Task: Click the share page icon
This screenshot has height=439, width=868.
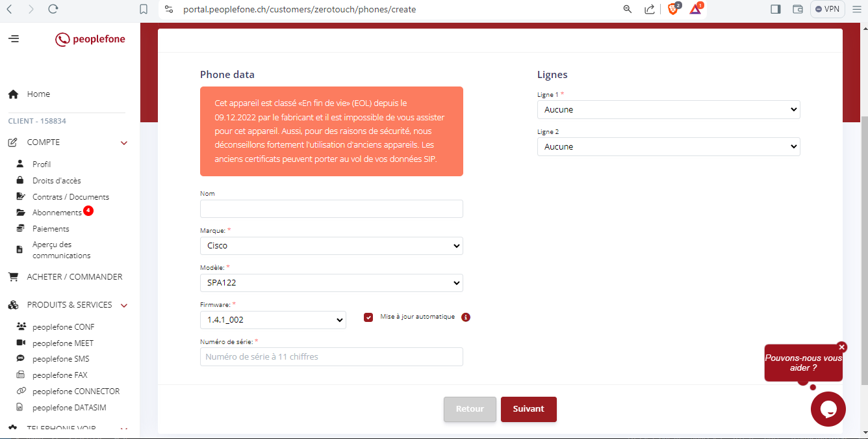Action: coord(649,9)
